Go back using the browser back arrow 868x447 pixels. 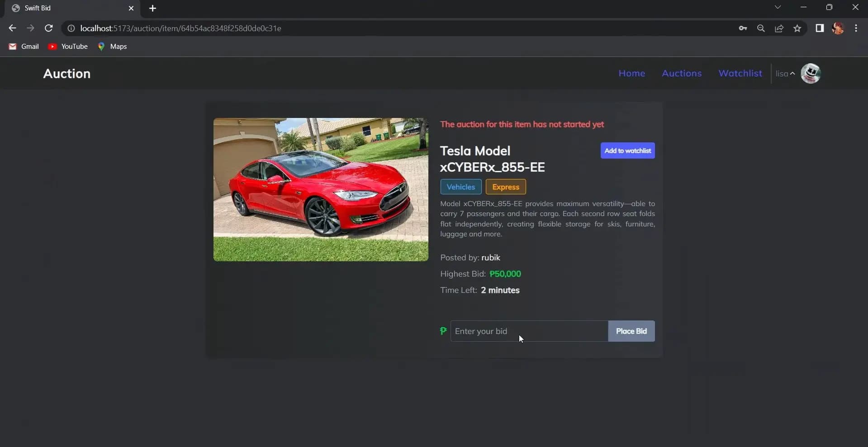coord(12,28)
